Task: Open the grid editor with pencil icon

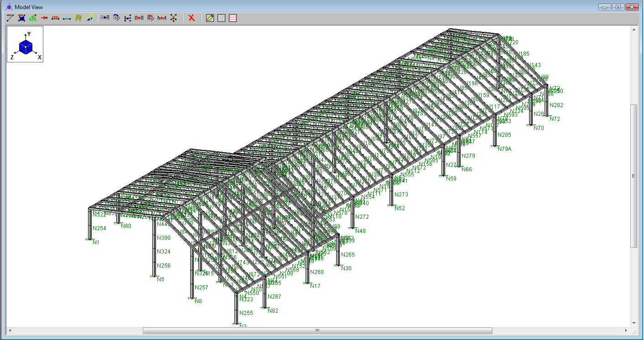Action: point(210,18)
